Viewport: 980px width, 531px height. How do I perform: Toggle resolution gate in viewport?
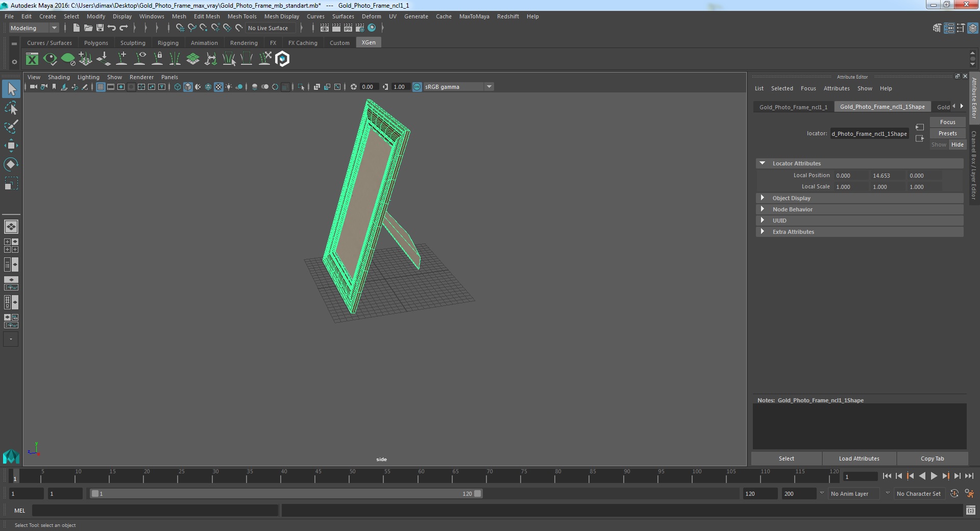tap(121, 87)
